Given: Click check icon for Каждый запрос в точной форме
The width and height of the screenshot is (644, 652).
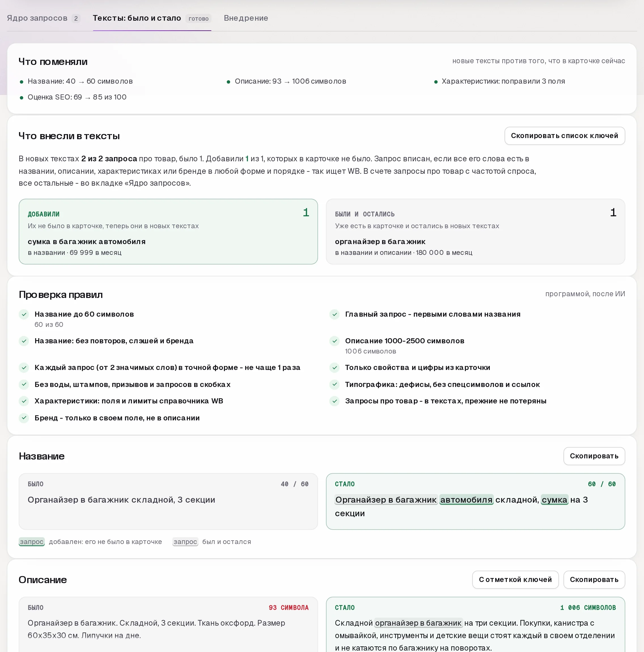Looking at the screenshot, I should click(x=24, y=367).
